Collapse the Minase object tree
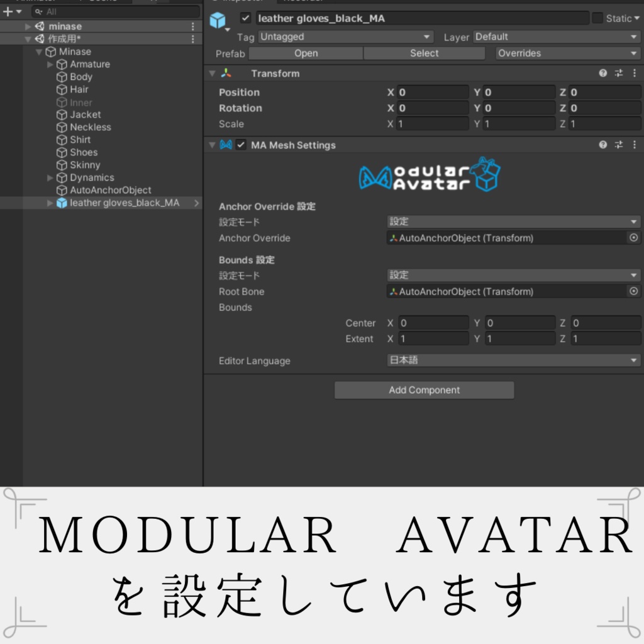 [39, 52]
